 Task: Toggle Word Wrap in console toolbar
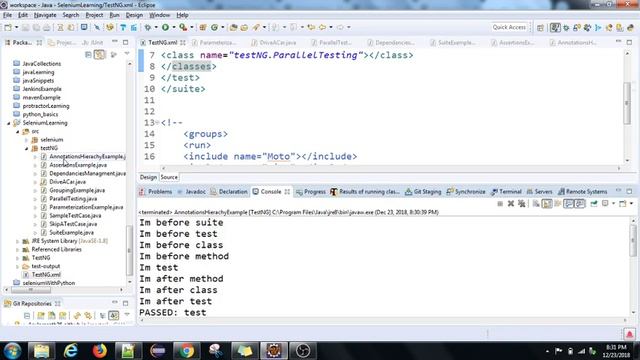[558, 203]
